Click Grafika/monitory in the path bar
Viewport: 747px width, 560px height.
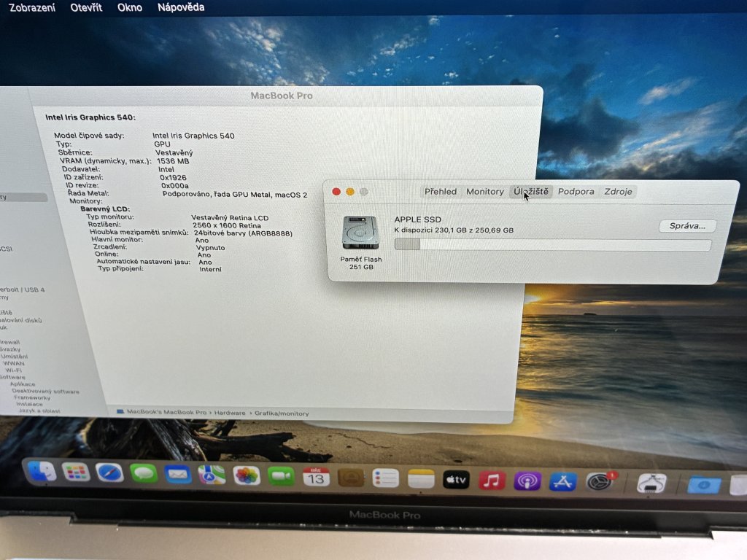tap(282, 413)
